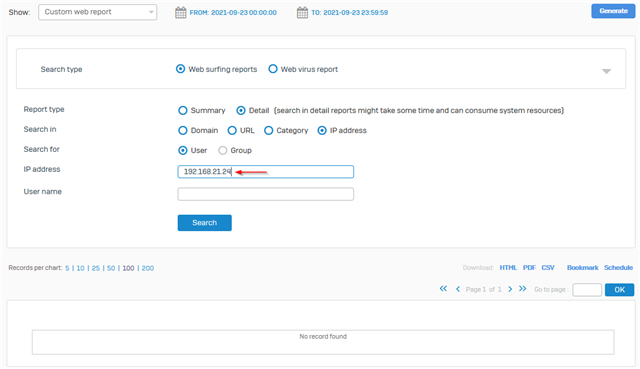Click the Go to page input box
This screenshot has height=369, width=640.
pos(587,290)
